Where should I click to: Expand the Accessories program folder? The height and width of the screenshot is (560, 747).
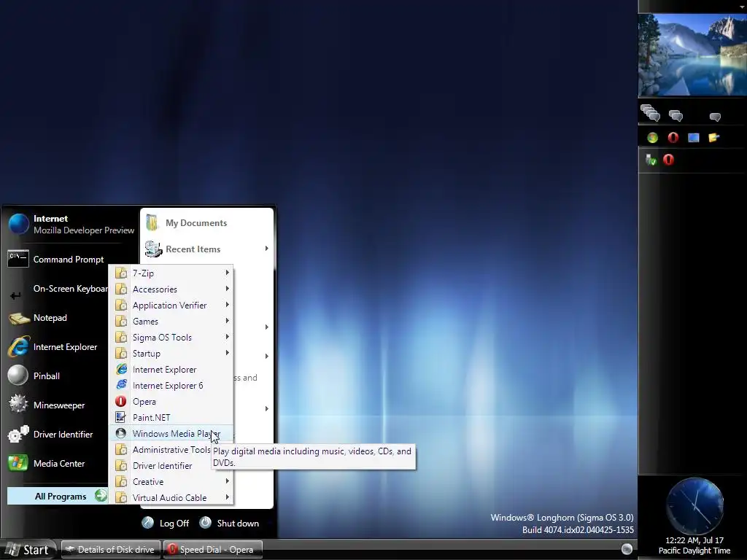click(171, 289)
